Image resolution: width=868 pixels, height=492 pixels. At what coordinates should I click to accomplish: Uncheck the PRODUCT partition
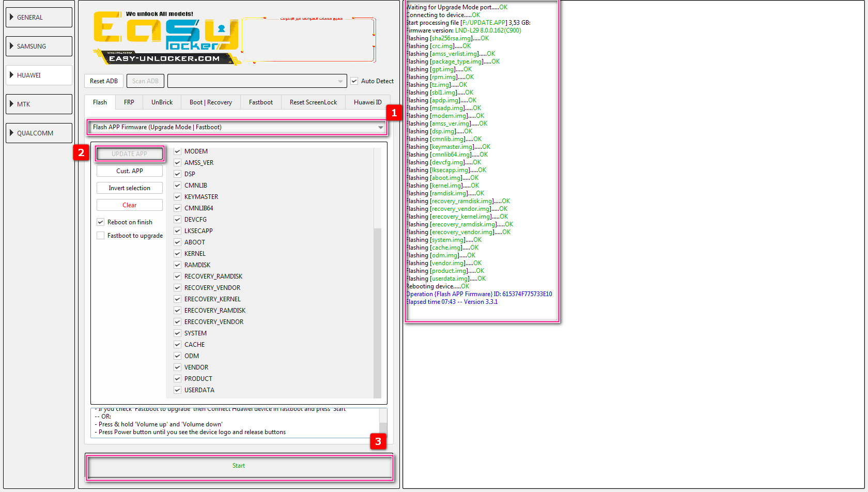pos(177,379)
